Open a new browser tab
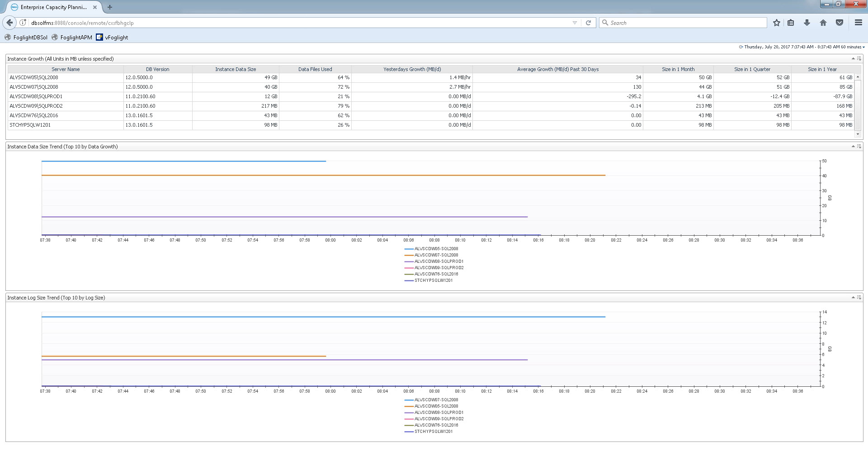868x470 pixels. [110, 7]
